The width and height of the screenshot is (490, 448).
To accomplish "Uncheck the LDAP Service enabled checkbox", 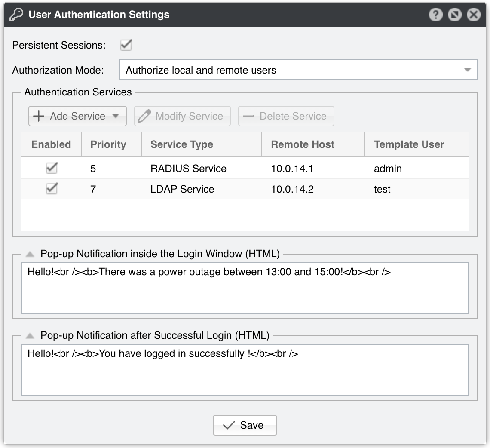I will pos(52,189).
